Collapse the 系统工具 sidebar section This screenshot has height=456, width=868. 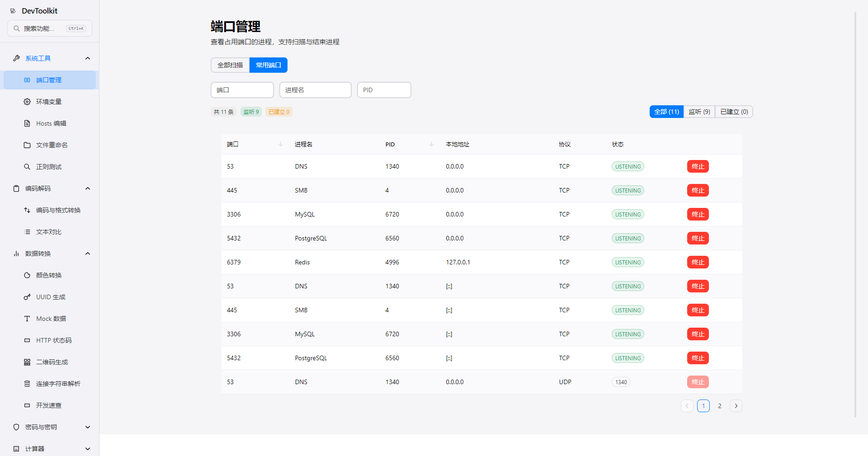(88, 58)
